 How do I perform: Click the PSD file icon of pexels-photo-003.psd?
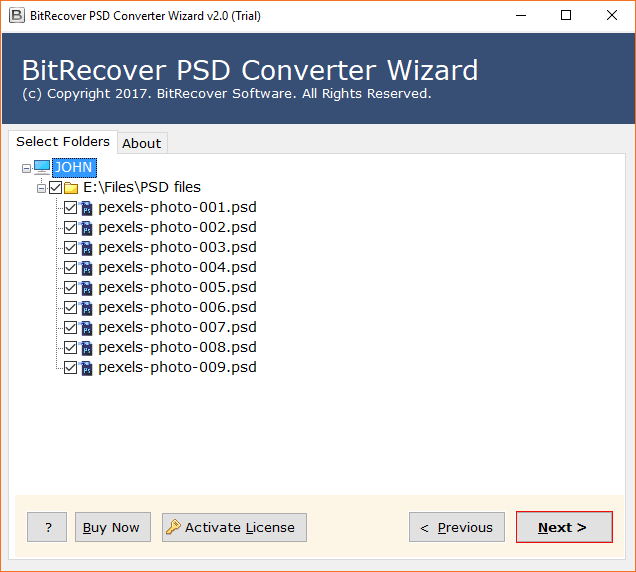[x=86, y=248]
